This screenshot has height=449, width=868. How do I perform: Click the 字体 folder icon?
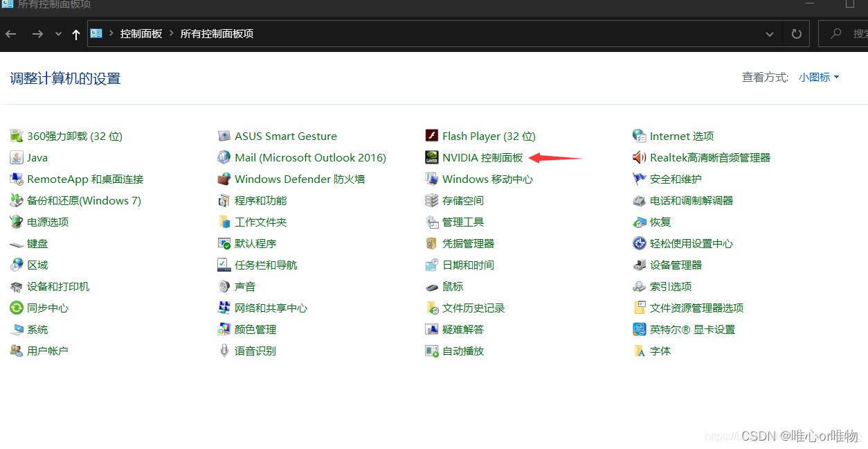(640, 351)
